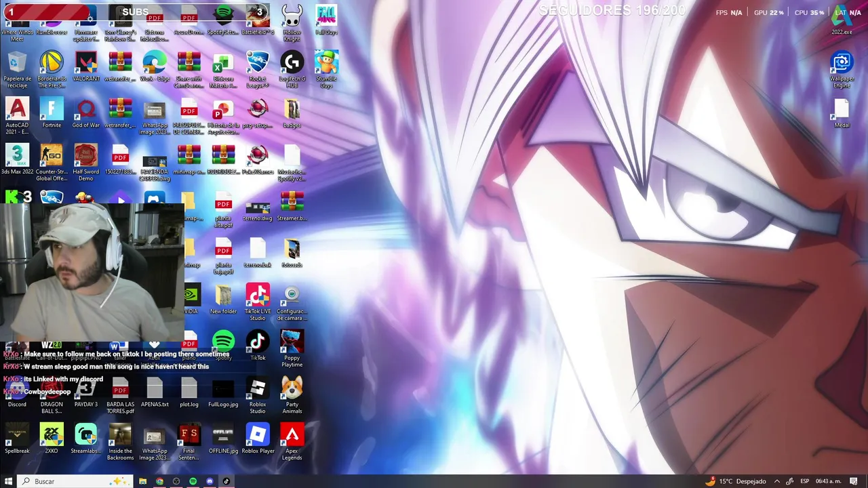This screenshot has width=868, height=488.
Task: Launch the Fortnite desktop shortcut
Action: click(52, 113)
